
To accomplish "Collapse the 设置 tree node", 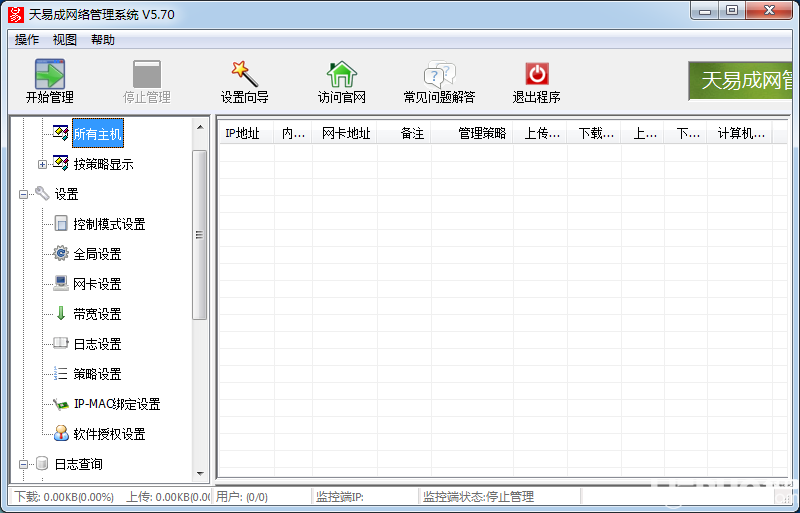I will point(23,194).
